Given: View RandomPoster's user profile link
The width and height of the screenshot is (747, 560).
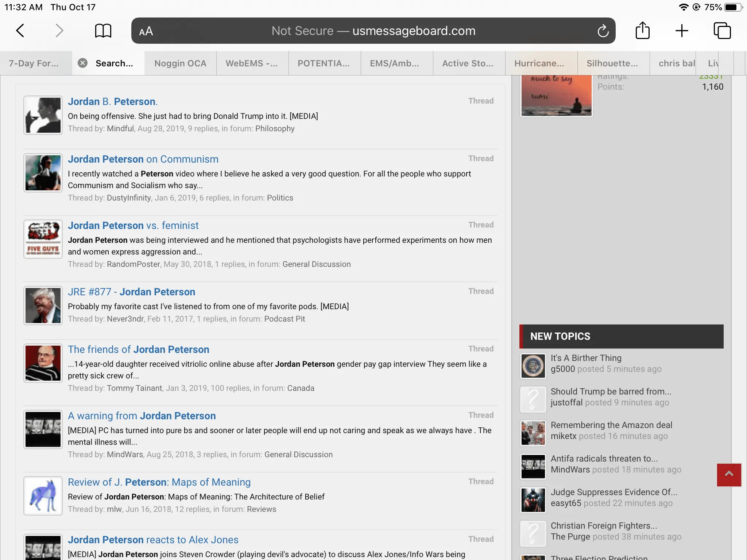Looking at the screenshot, I should click(133, 264).
